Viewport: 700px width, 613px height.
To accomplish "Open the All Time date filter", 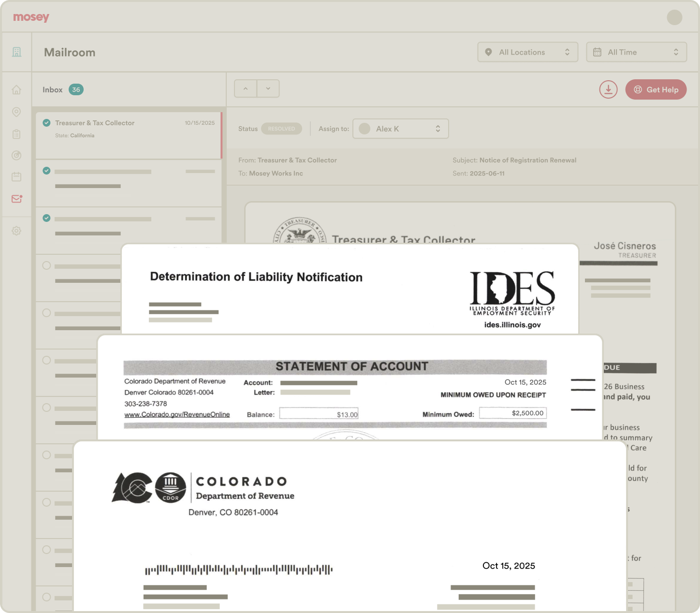I will 636,52.
